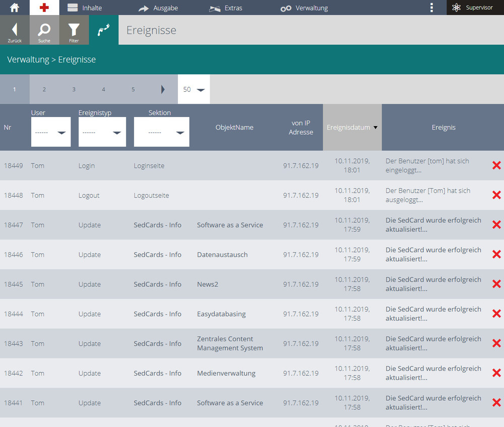Screen dimensions: 504x427
Task: Click the Nr column header
Action: 8,128
